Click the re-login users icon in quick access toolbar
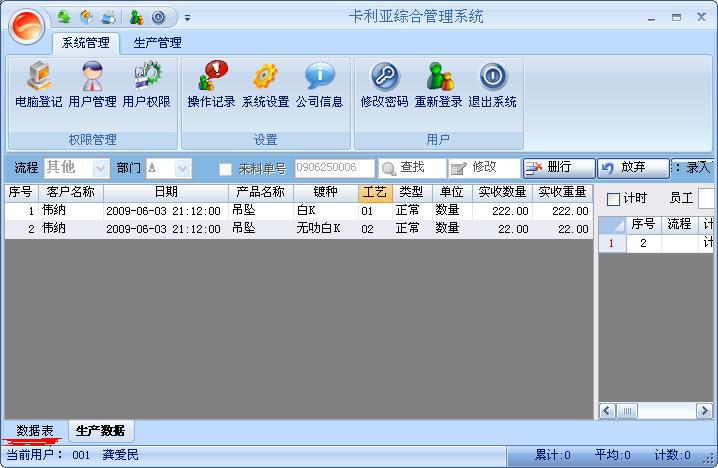 click(x=136, y=17)
